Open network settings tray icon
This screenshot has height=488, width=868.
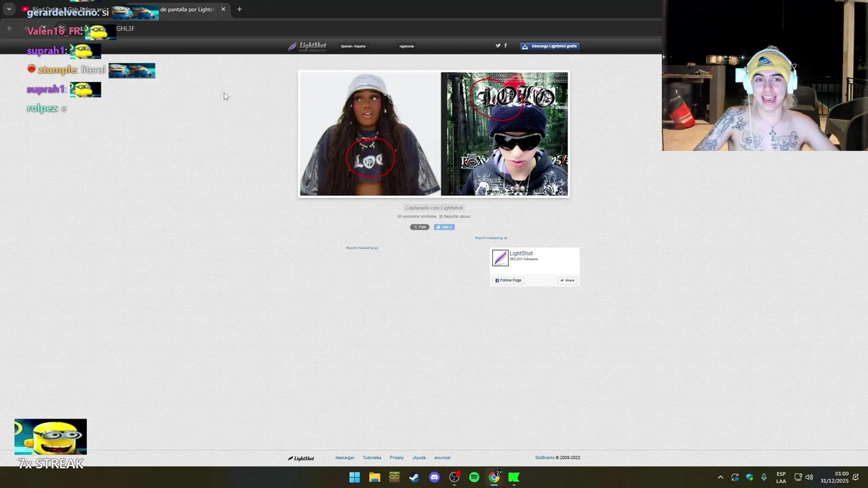tap(798, 477)
